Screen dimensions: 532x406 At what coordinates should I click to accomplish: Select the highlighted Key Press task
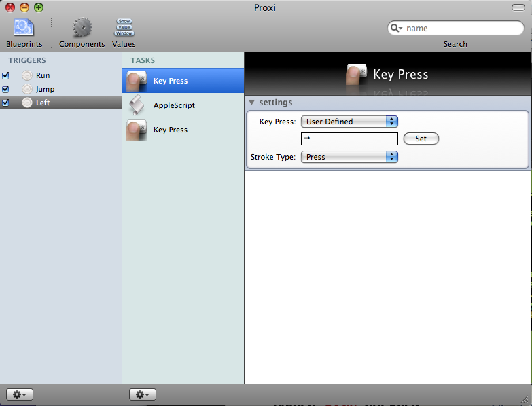coord(183,81)
